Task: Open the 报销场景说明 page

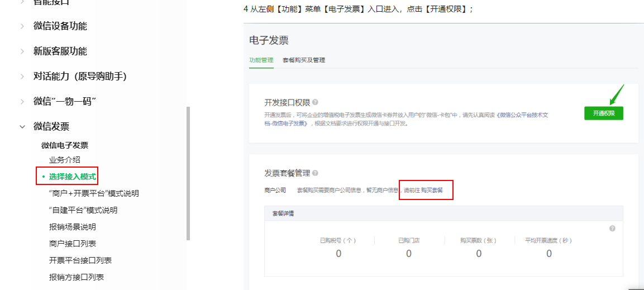Action: pos(72,227)
